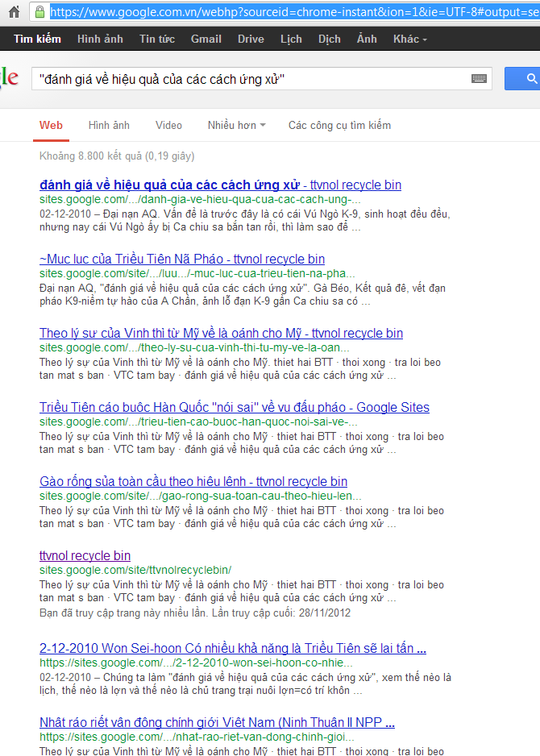This screenshot has width=540, height=756.
Task: Switch to the Hình ảnh results tab
Action: point(109,126)
